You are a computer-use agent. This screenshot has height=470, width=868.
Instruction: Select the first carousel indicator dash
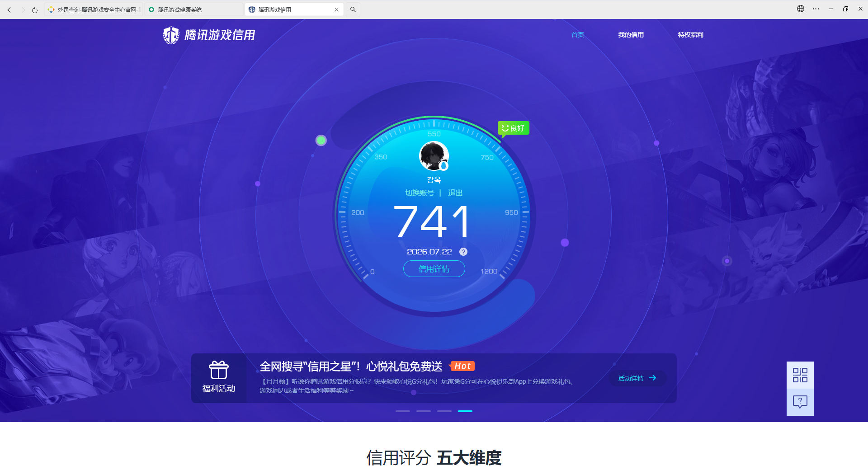click(403, 411)
